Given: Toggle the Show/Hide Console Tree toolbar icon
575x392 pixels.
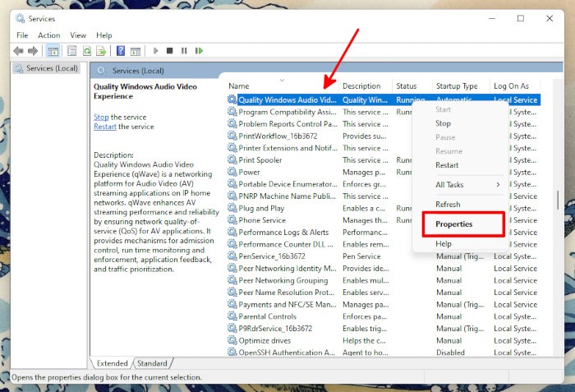Looking at the screenshot, I should (53, 51).
